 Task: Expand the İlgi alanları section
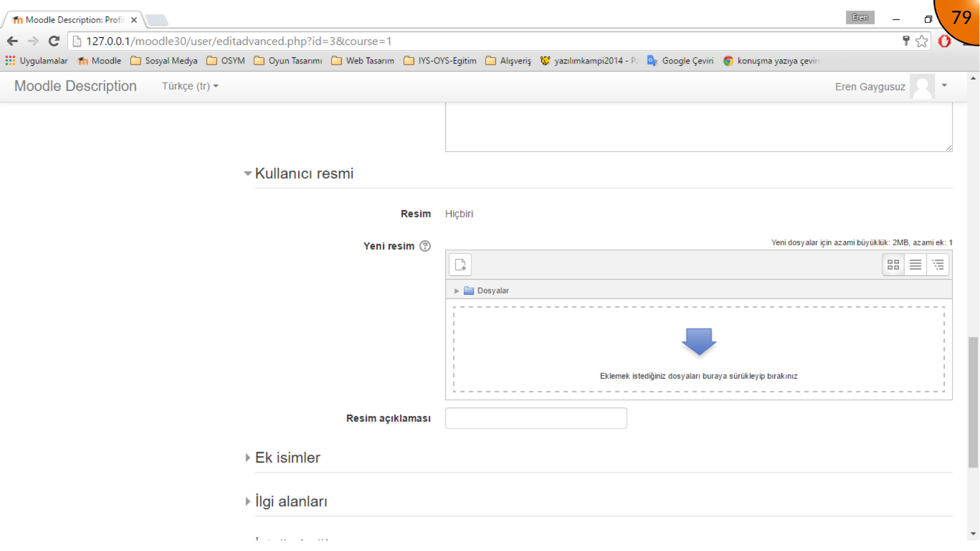click(286, 502)
